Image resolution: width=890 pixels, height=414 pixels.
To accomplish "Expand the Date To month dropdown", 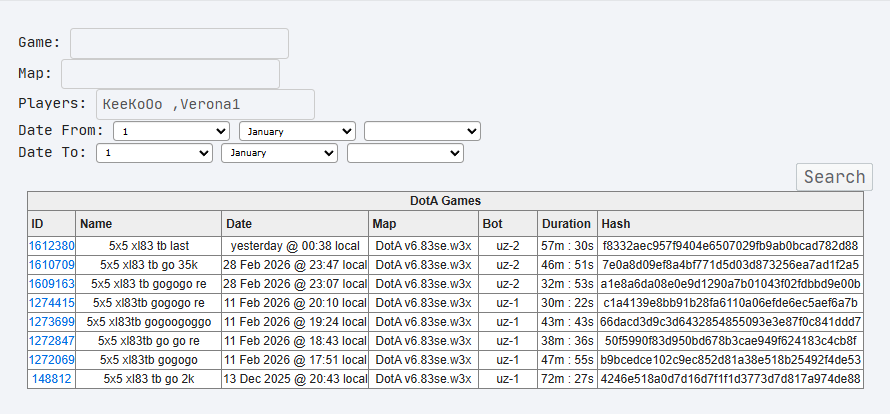I will 280,153.
